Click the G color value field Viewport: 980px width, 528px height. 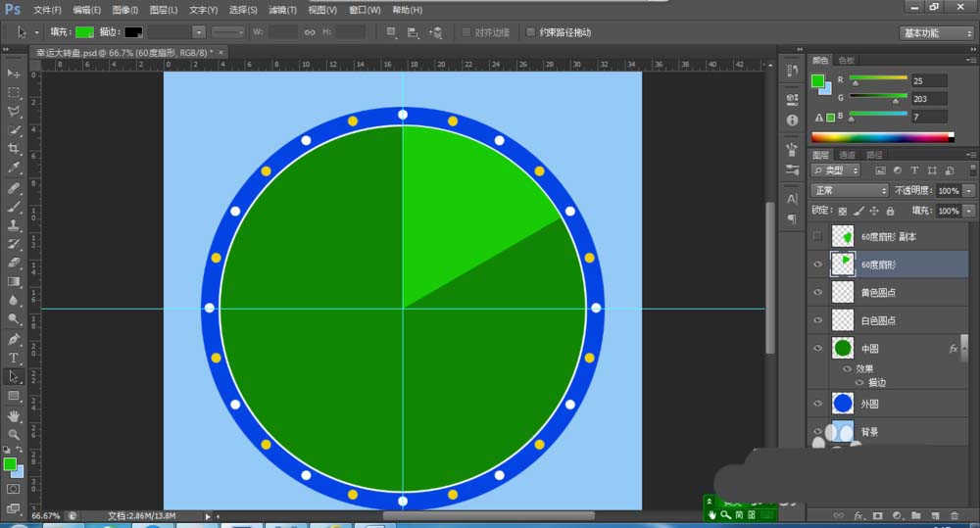click(x=928, y=99)
